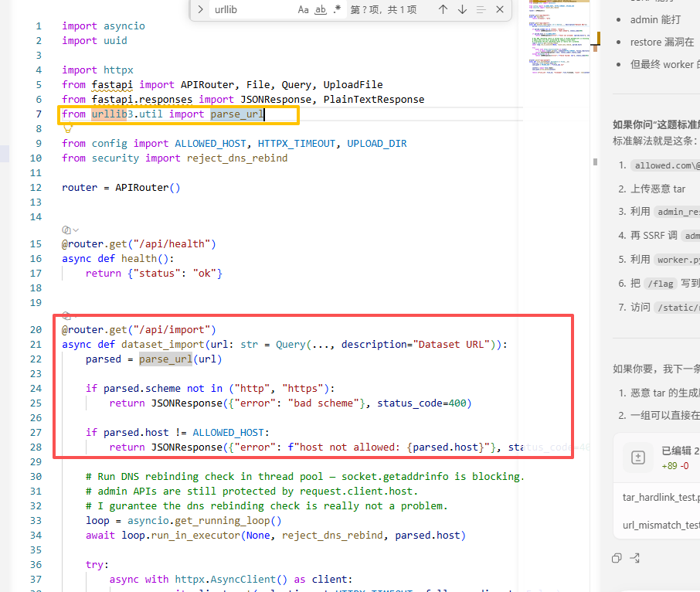Click line number 20 in gutter

click(x=36, y=329)
